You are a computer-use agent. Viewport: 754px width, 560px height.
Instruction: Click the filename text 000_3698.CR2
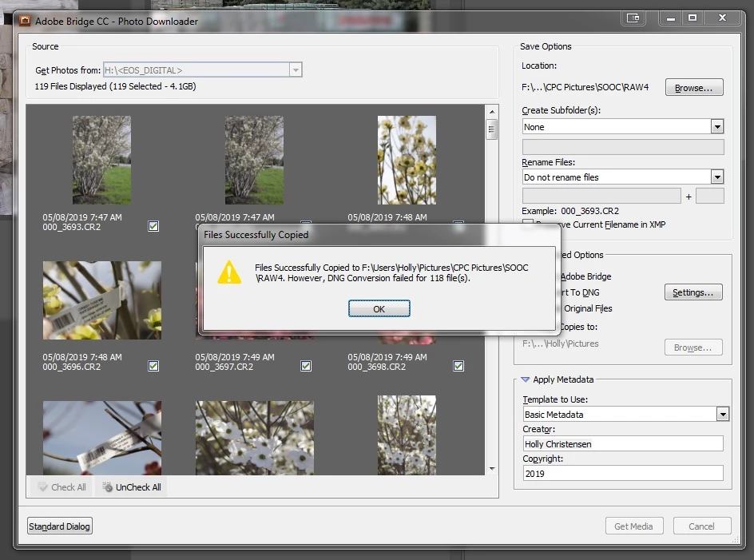376,367
